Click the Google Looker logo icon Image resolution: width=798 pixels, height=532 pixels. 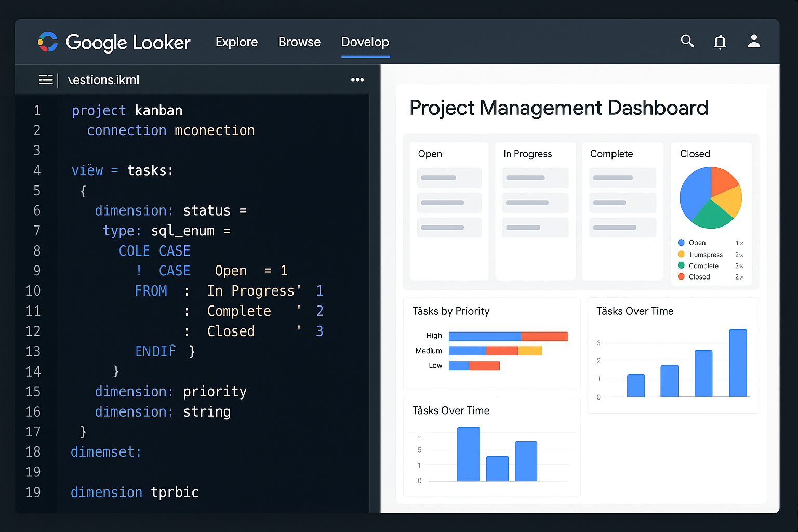tap(48, 42)
